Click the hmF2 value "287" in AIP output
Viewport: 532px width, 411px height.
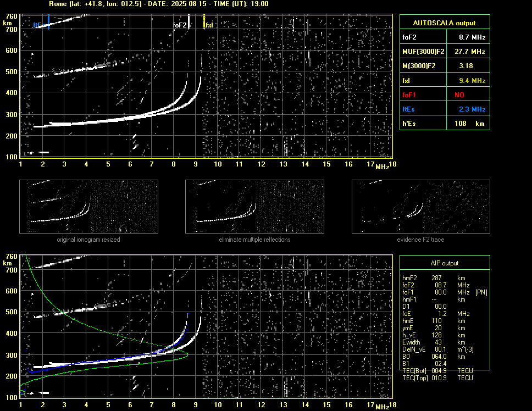(436, 278)
